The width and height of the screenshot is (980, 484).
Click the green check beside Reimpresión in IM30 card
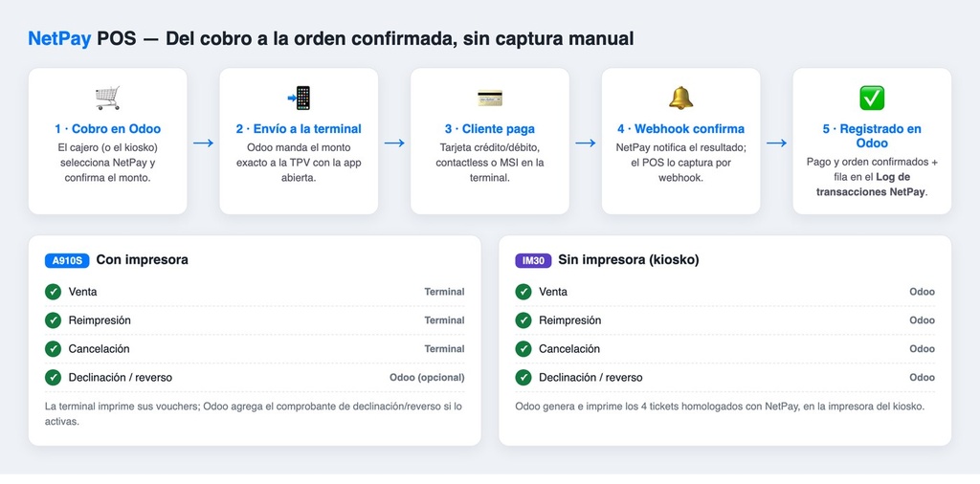coord(523,320)
